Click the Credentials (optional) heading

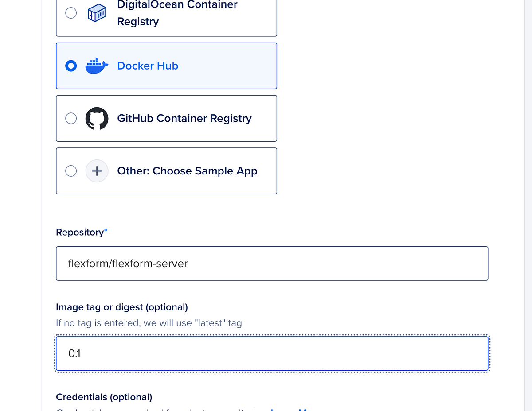[x=104, y=397]
